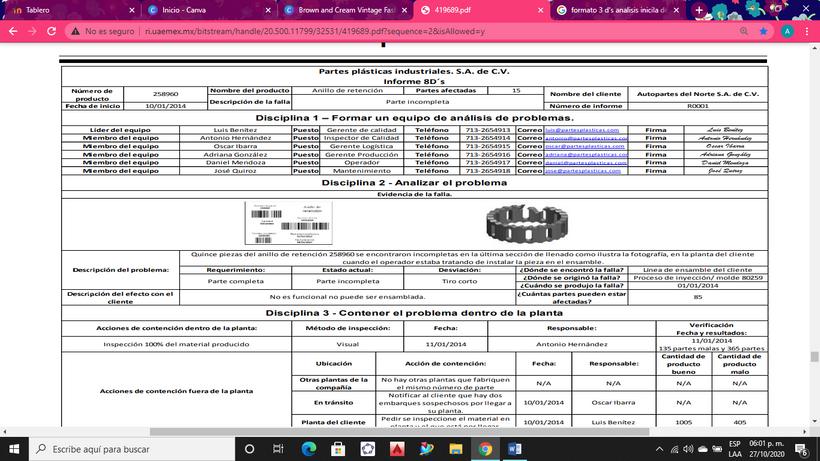820x461 pixels.
Task: Open Oscar Ibarra's email link
Action: (585, 146)
